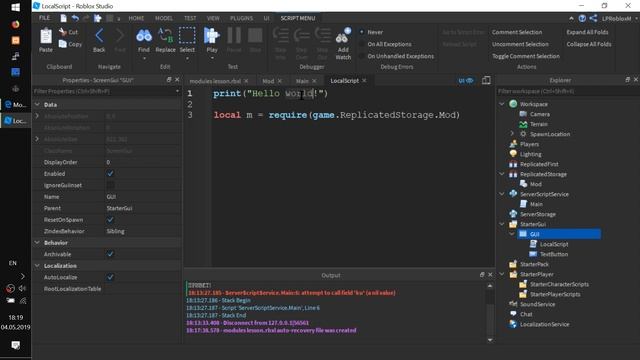Collapse the Workspace tree node
Viewport: 640px width, 360px height.
(502, 104)
